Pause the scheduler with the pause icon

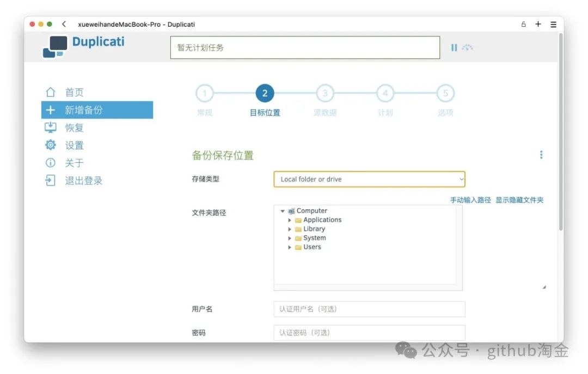454,48
